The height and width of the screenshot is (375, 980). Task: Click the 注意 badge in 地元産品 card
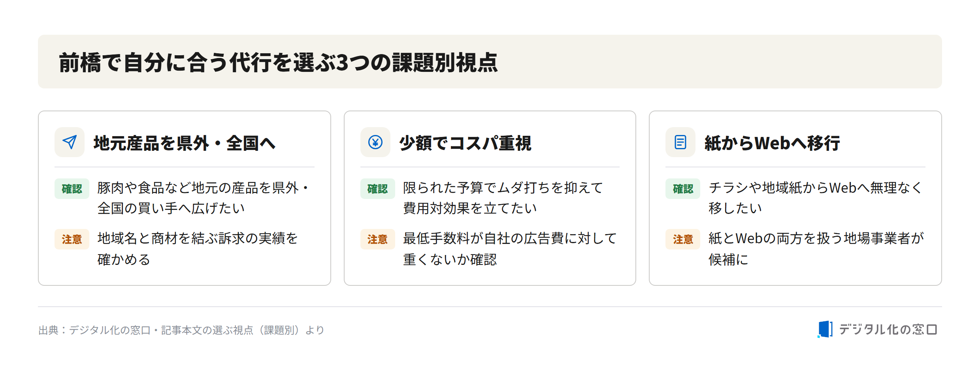point(72,239)
